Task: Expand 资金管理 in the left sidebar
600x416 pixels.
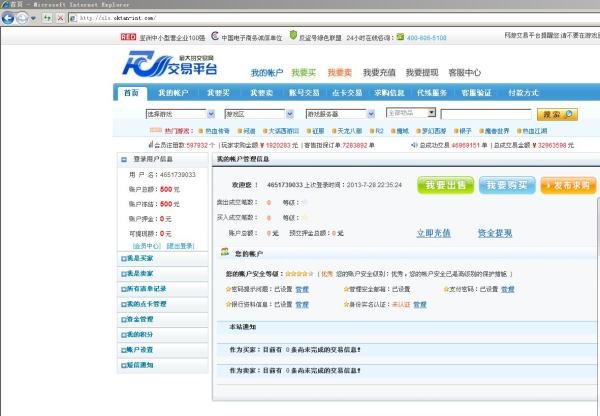Action: pos(139,319)
